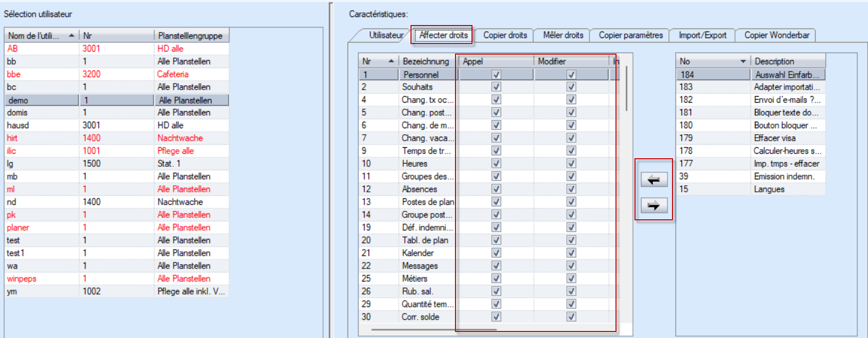Select user hausd in the list
Screen dimensions: 868x338
point(18,125)
